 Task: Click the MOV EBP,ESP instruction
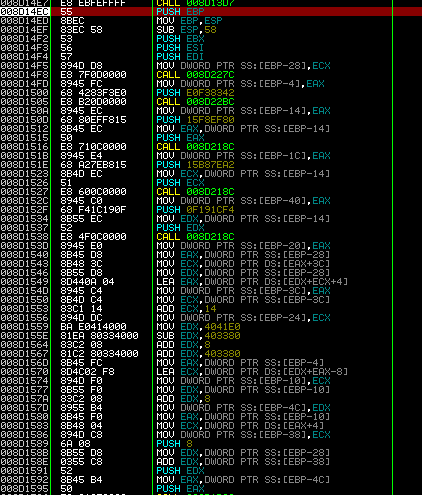click(x=189, y=21)
